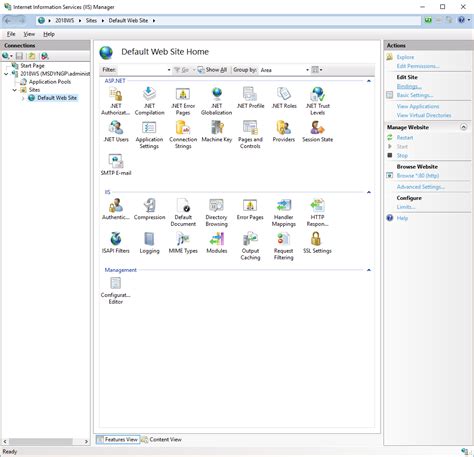
Task: Click View Applications link
Action: (x=418, y=106)
